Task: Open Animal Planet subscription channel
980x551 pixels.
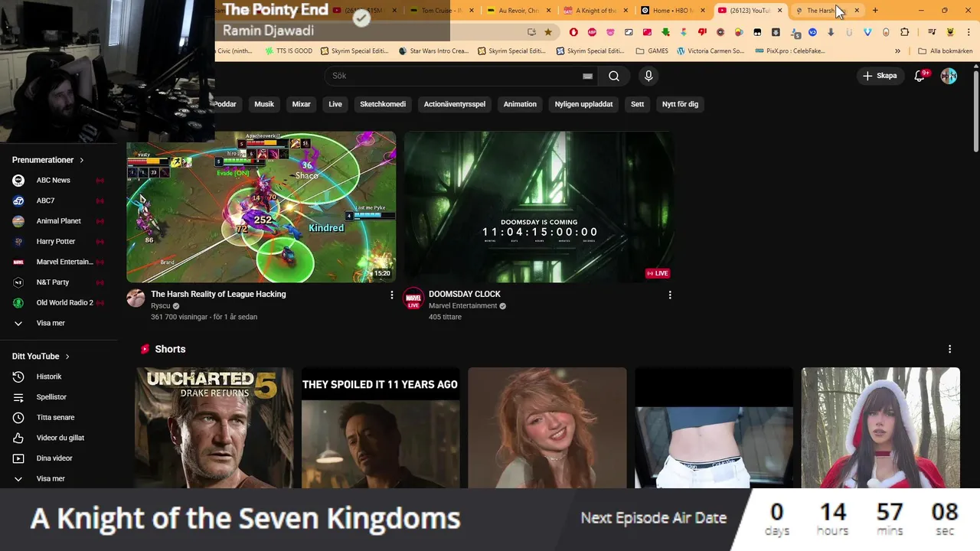Action: (x=59, y=221)
